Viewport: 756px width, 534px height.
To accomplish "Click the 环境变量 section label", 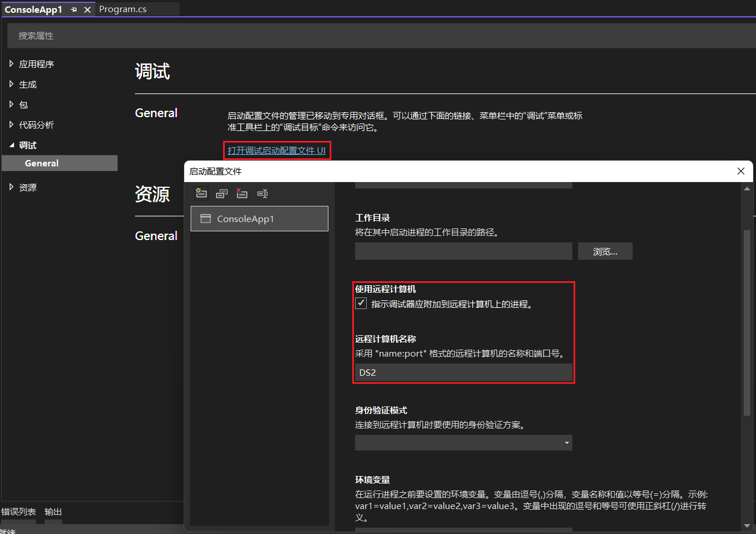I will point(372,480).
